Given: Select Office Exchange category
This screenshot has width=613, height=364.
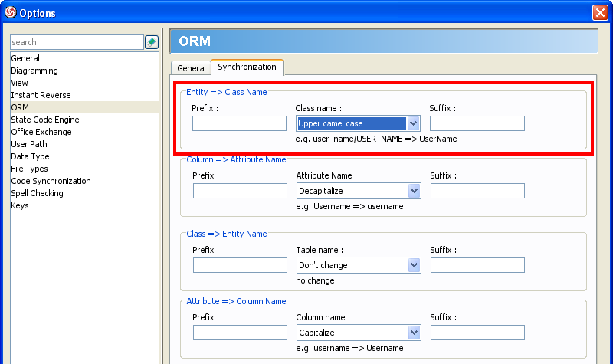Looking at the screenshot, I should [84, 132].
